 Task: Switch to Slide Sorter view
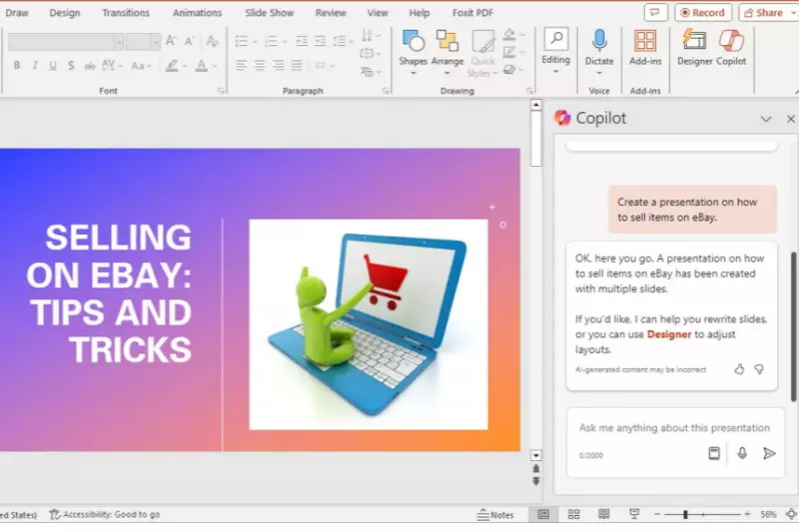(573, 515)
